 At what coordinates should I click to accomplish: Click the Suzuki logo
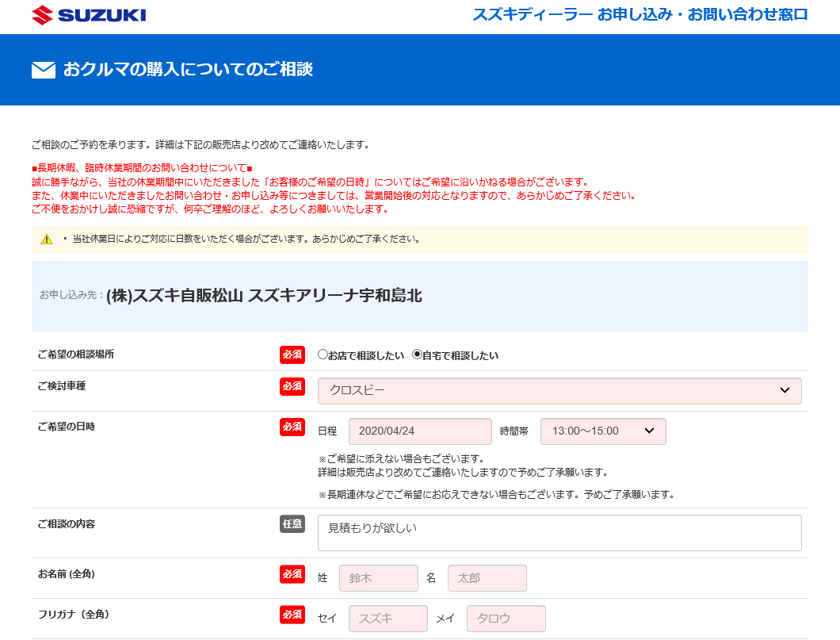pyautogui.click(x=89, y=15)
